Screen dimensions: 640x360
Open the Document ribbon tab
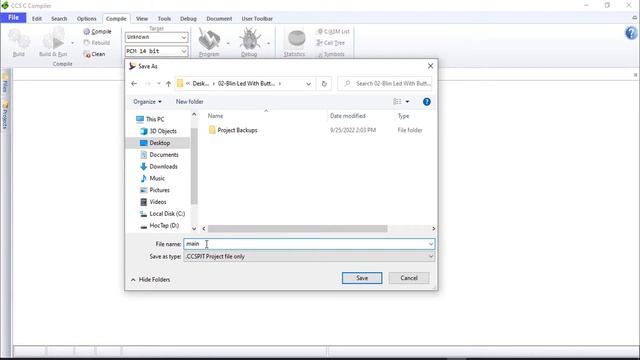pyautogui.click(x=219, y=19)
